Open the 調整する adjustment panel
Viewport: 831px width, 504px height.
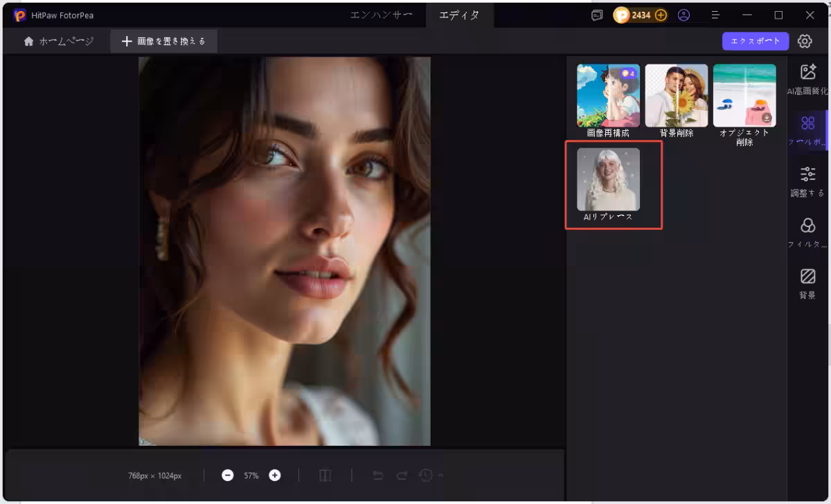(x=807, y=180)
